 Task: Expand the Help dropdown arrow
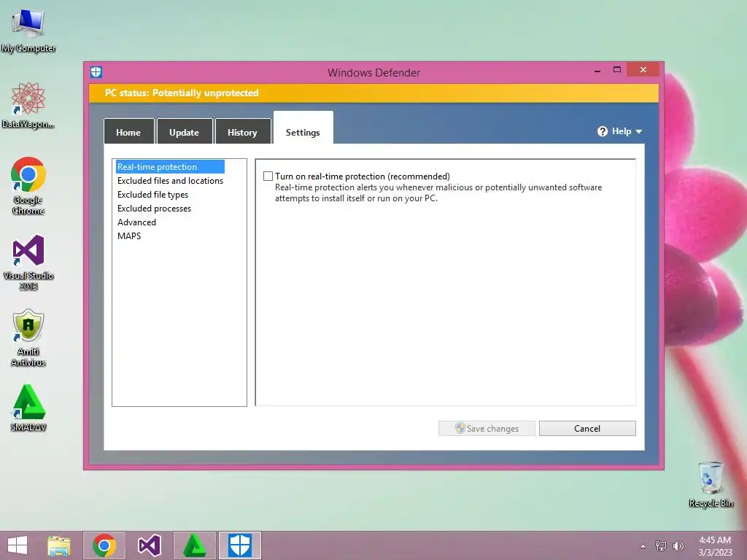click(x=639, y=131)
